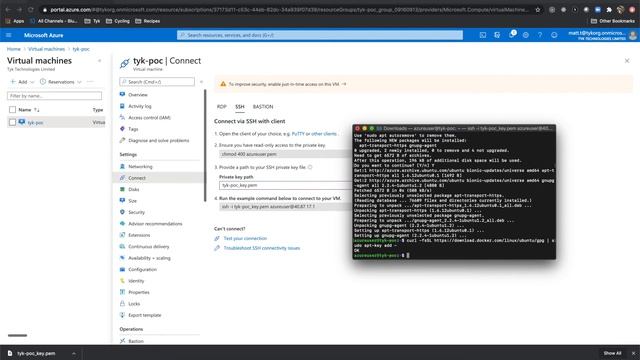Viewport: 640px width, 360px height.
Task: Click the Access control (IAM) icon
Action: click(x=122, y=117)
